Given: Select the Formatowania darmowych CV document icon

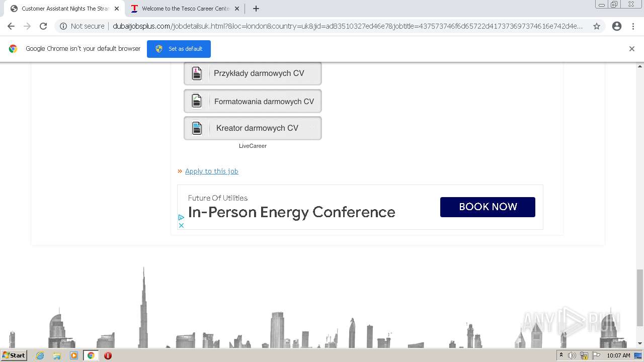Looking at the screenshot, I should pos(197,101).
